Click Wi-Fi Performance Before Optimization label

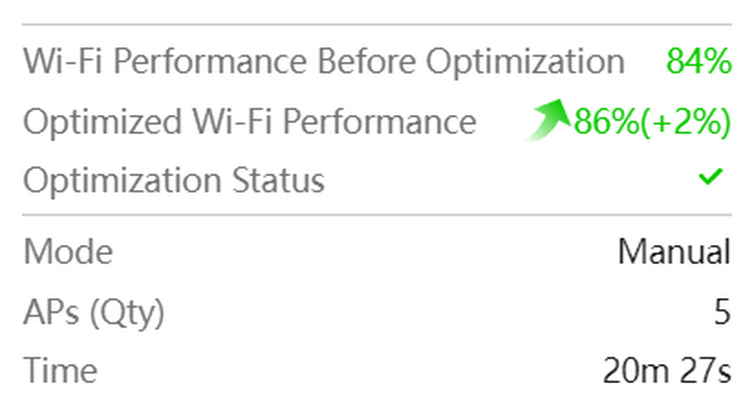point(324,62)
